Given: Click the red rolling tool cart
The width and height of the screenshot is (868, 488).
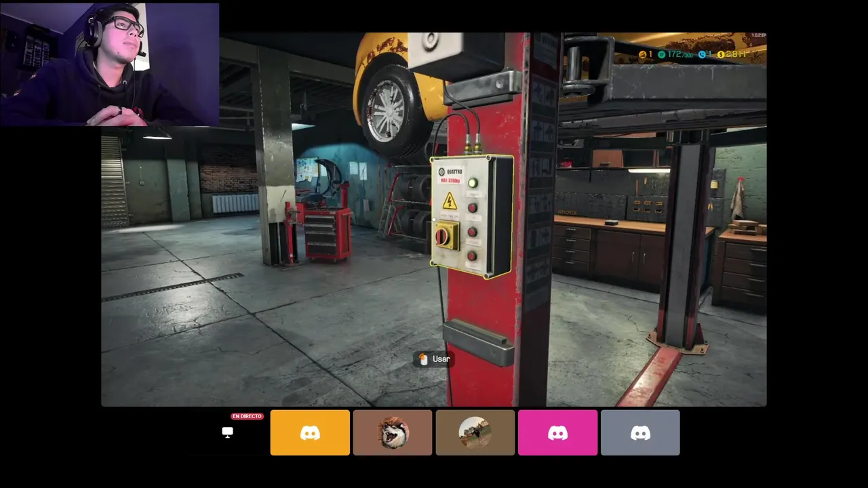Looking at the screenshot, I should (326, 234).
